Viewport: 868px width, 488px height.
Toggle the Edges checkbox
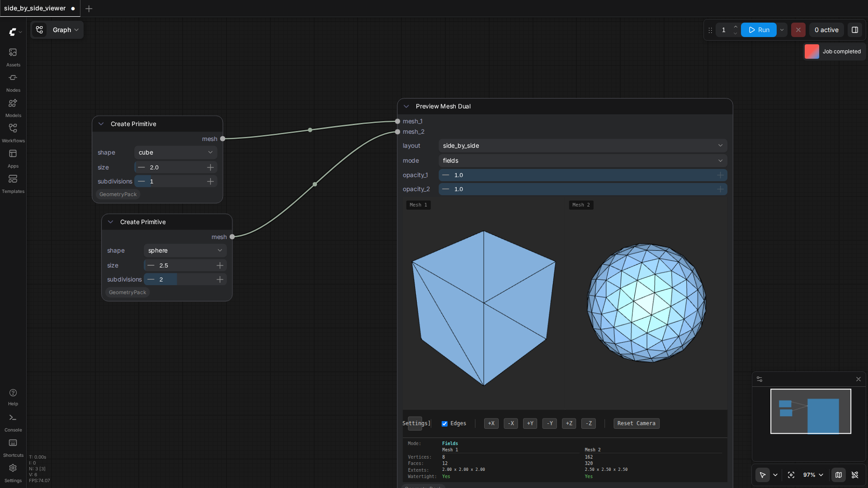click(444, 423)
